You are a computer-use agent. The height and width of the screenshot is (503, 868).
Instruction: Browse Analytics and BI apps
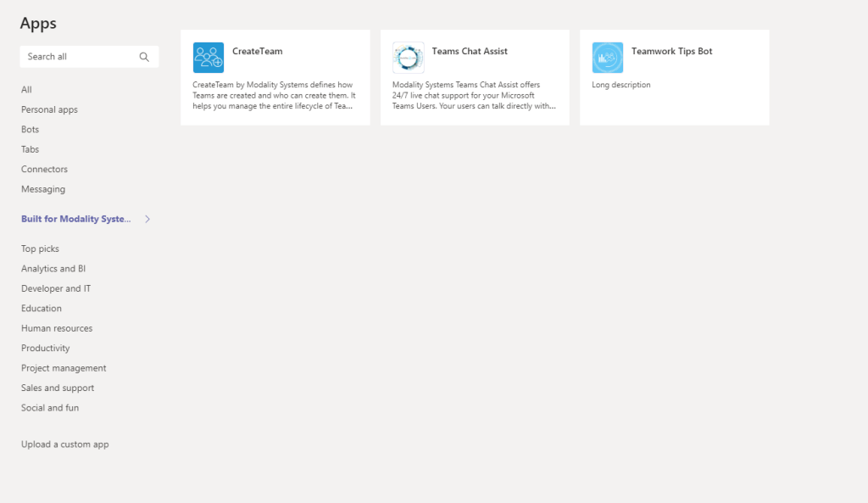(x=53, y=269)
